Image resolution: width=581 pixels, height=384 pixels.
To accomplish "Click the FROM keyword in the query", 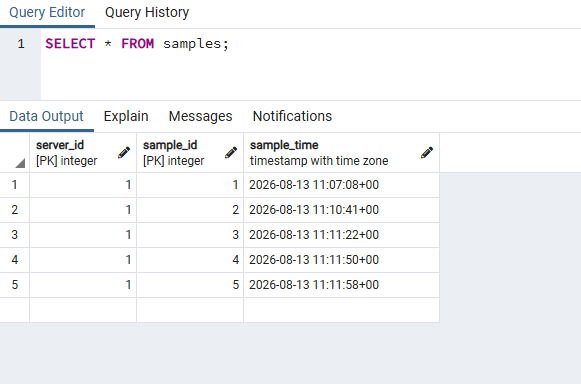I will click(x=137, y=44).
